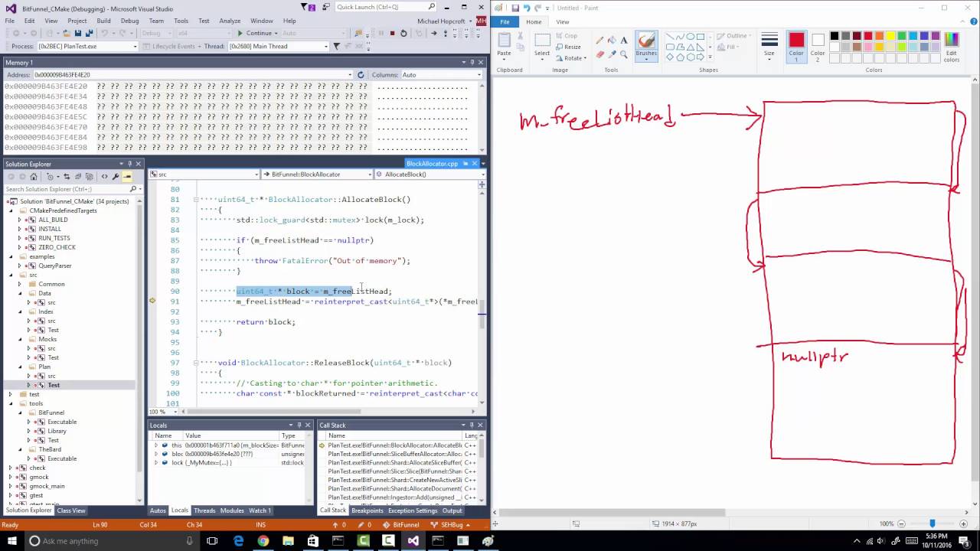Toggle pin on Solution Explorer panel

129,164
